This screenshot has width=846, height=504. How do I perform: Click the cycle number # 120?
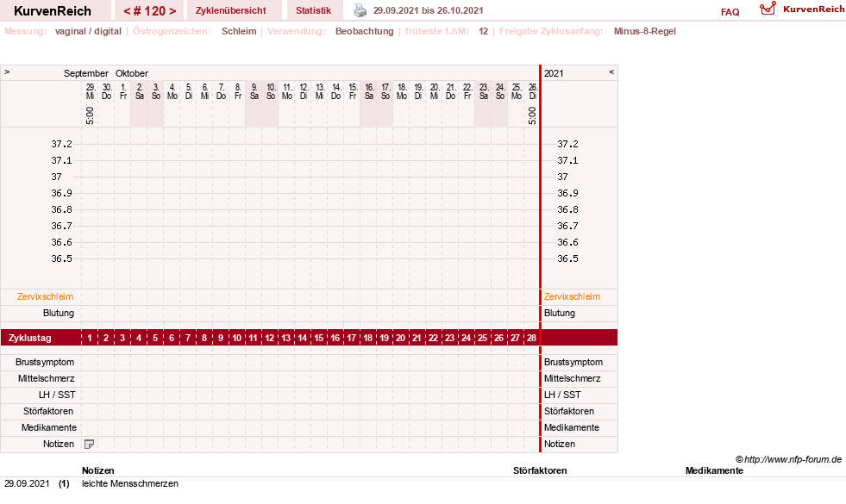(149, 11)
